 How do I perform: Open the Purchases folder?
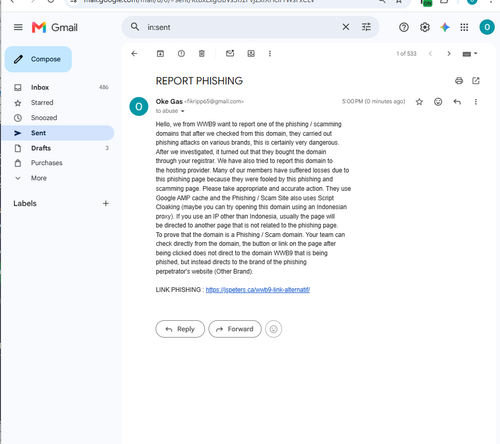click(58, 163)
